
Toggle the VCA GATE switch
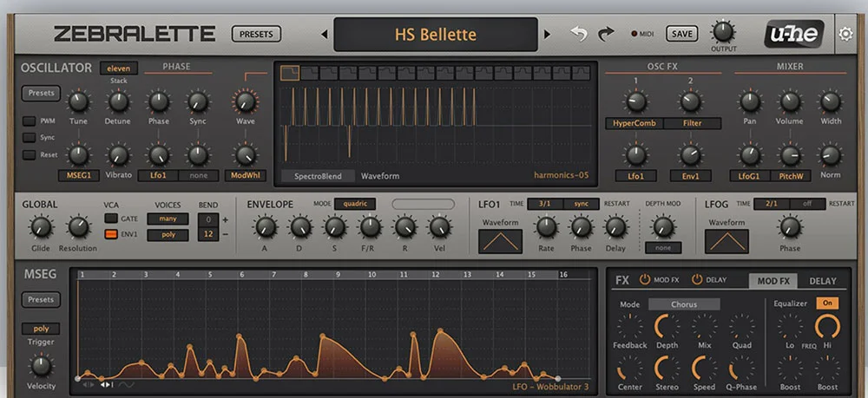(111, 219)
